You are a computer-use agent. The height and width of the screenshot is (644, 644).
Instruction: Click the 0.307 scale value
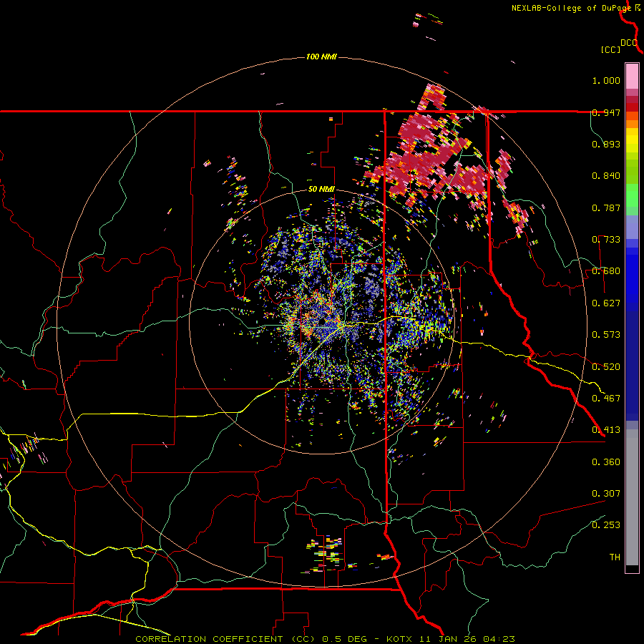click(606, 494)
